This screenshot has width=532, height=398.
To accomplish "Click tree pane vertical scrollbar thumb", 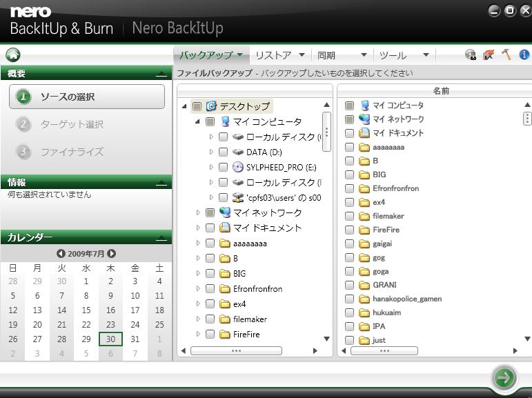I will 326,132.
